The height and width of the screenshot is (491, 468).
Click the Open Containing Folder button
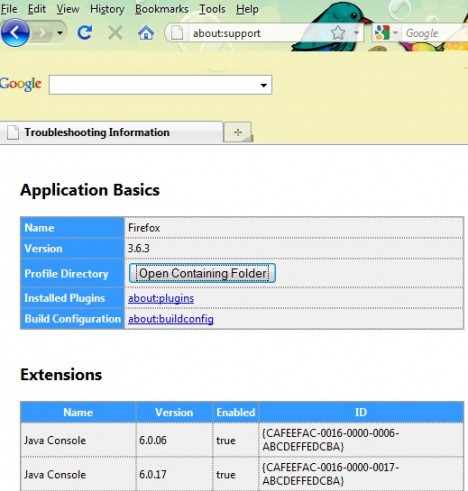tap(202, 273)
